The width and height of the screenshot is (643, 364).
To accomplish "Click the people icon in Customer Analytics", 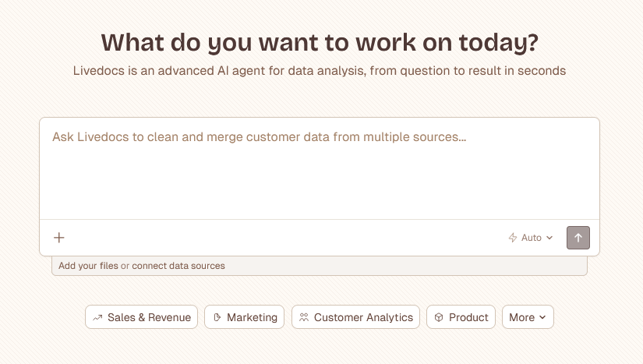I will pyautogui.click(x=304, y=317).
